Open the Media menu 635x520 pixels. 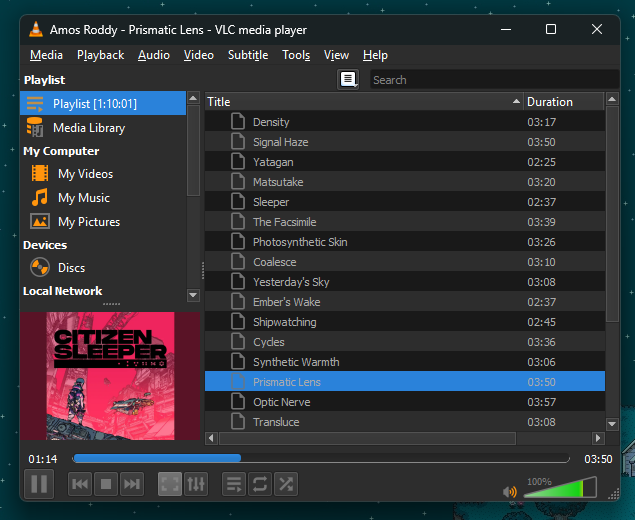[x=46, y=55]
